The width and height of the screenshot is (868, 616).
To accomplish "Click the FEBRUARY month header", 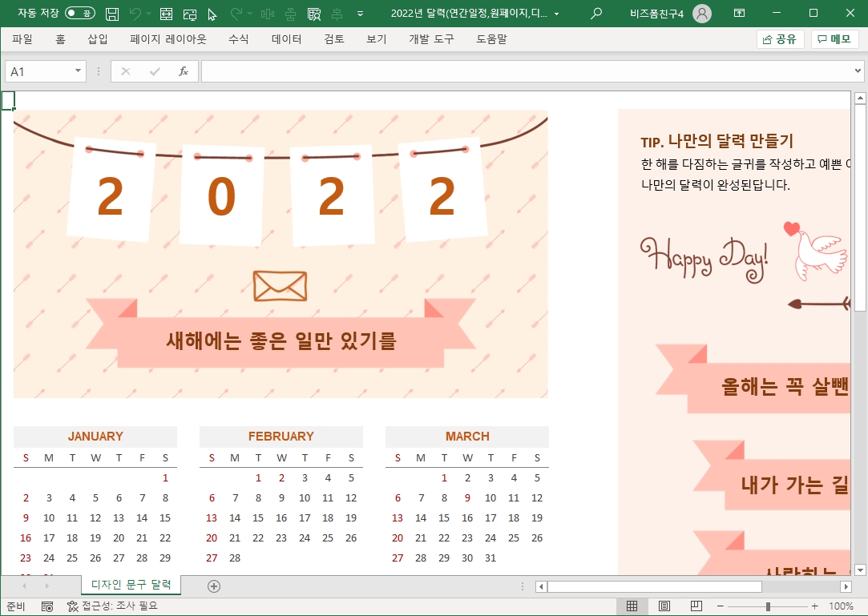I will coord(281,436).
